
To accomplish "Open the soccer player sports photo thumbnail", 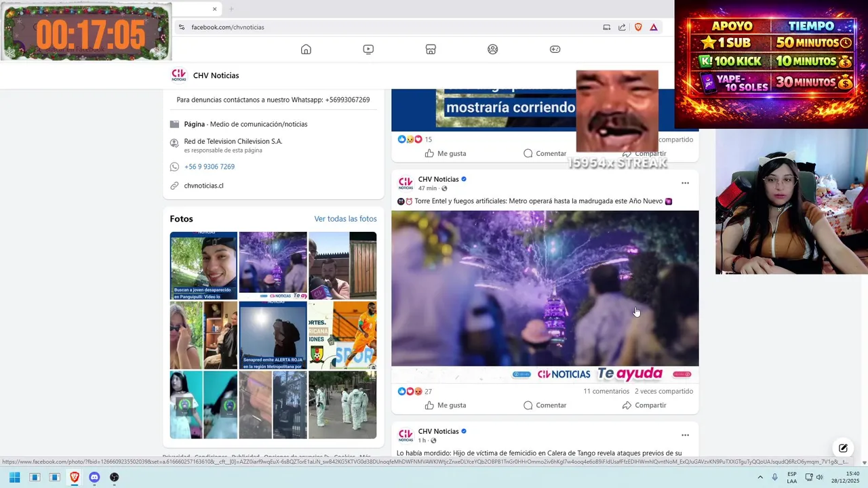I will (342, 335).
